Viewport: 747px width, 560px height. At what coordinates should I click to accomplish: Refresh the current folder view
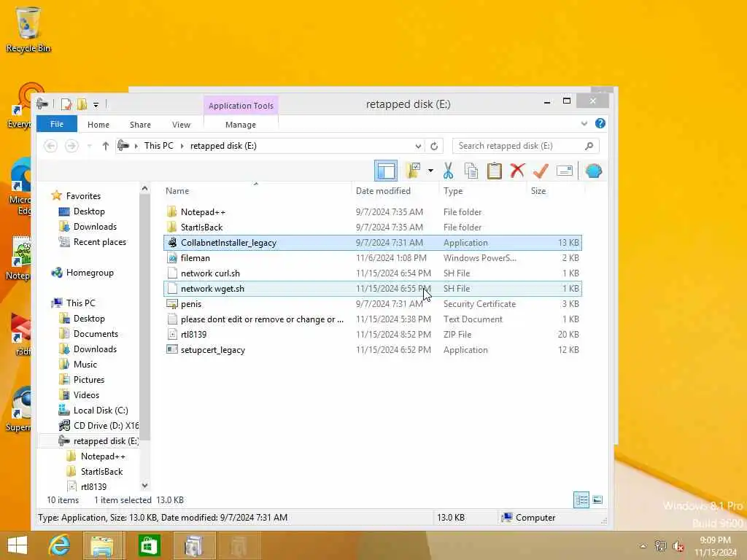click(x=434, y=146)
